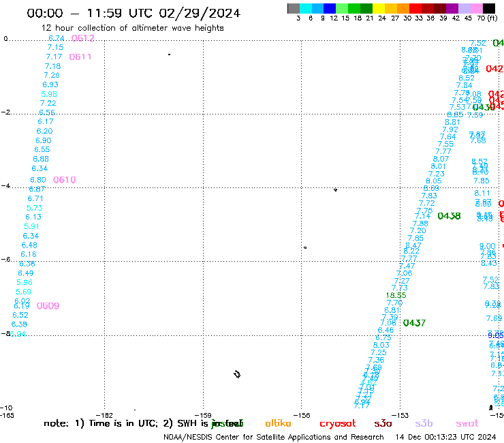Click the wave height value '6.71'

35,198
